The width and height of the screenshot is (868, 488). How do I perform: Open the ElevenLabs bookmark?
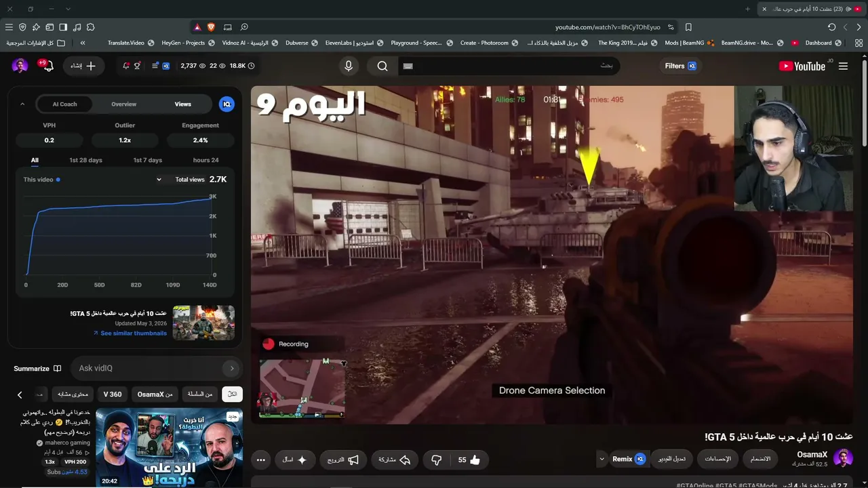coord(354,43)
